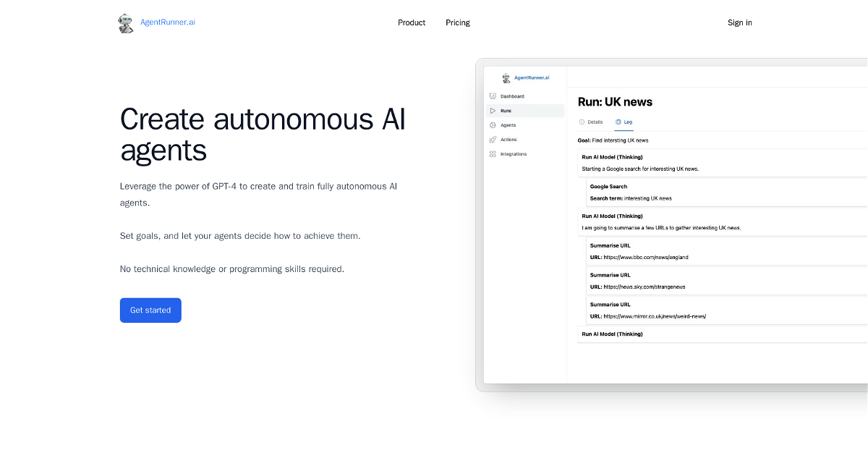Select Integrations label in preview sidebar
This screenshot has width=868, height=453.
pyautogui.click(x=514, y=154)
